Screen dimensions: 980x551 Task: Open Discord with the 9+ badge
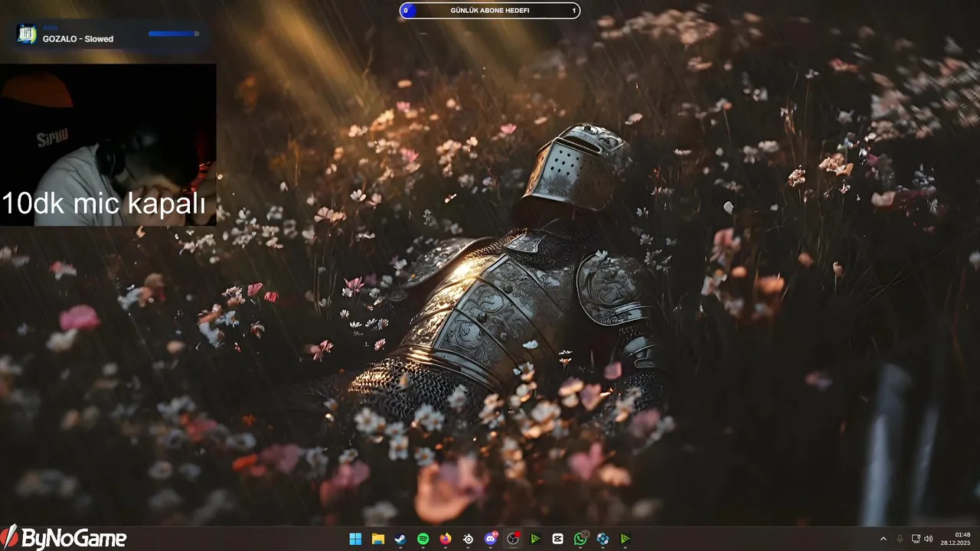click(x=491, y=539)
